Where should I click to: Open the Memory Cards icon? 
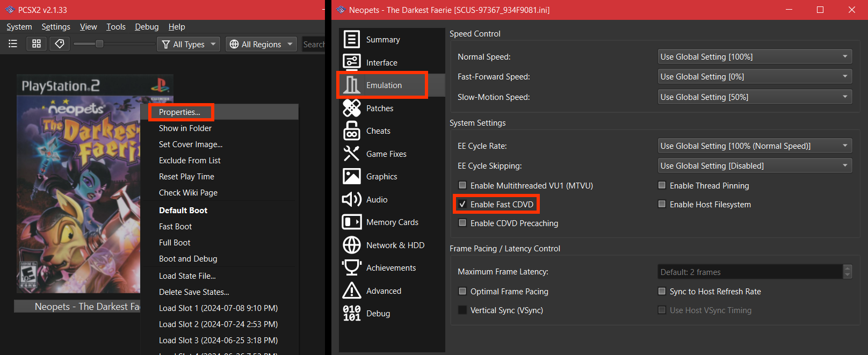(x=352, y=222)
